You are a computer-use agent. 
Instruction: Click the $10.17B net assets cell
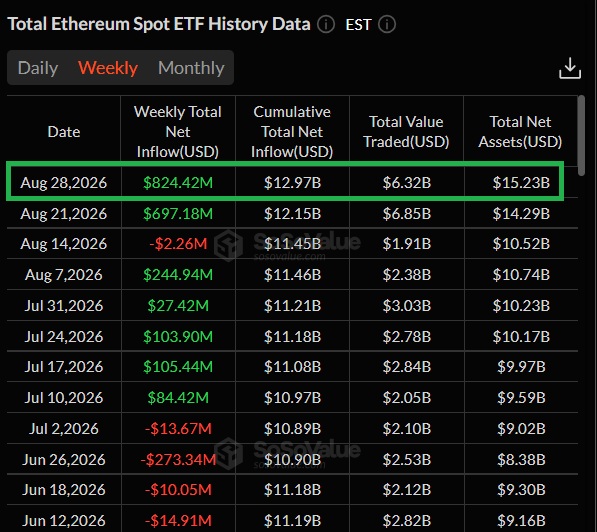pyautogui.click(x=521, y=337)
